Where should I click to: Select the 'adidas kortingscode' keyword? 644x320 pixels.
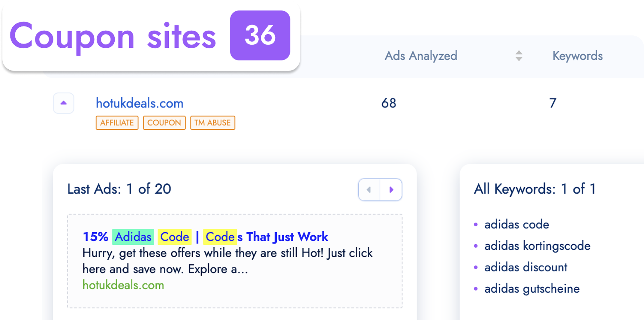537,246
